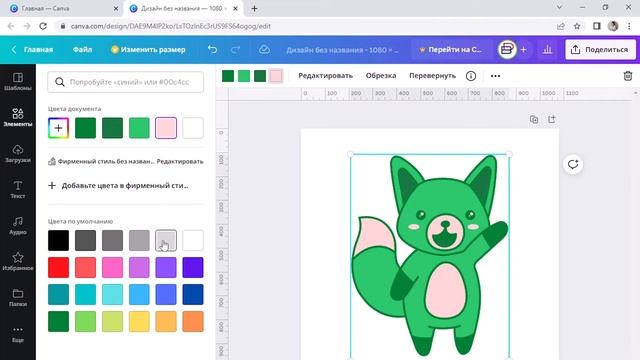The width and height of the screenshot is (640, 360).
Task: Delete the element with trash icon
Action: click(x=628, y=76)
